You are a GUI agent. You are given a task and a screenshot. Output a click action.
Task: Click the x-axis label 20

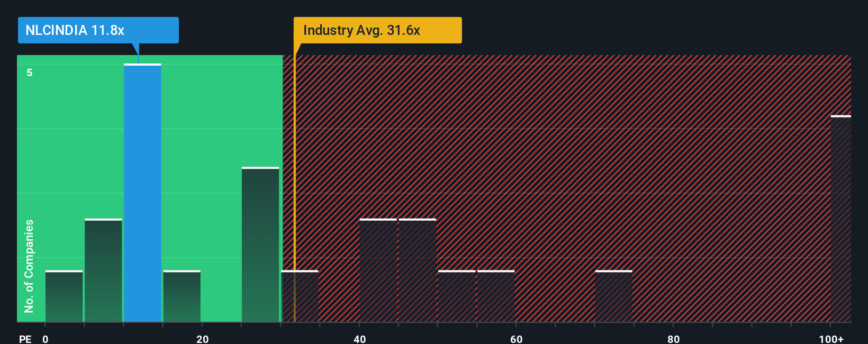point(203,339)
